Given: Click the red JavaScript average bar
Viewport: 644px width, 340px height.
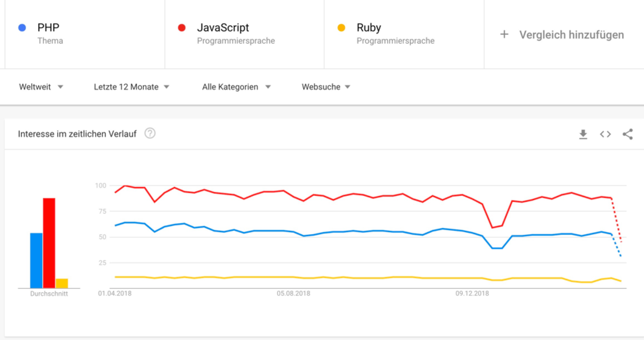Looking at the screenshot, I should pyautogui.click(x=49, y=243).
